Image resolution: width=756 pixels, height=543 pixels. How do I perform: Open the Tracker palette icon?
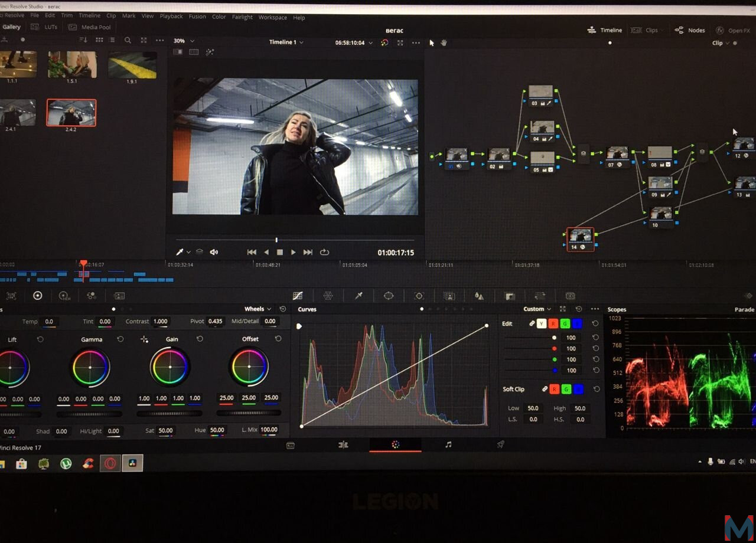419,296
